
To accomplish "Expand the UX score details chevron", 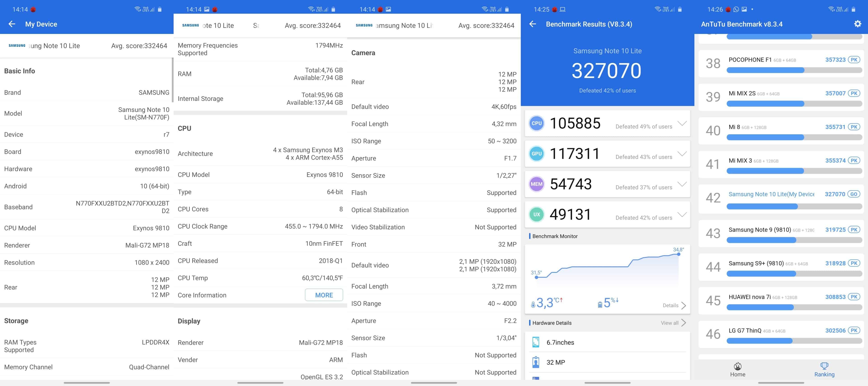I will pyautogui.click(x=682, y=214).
